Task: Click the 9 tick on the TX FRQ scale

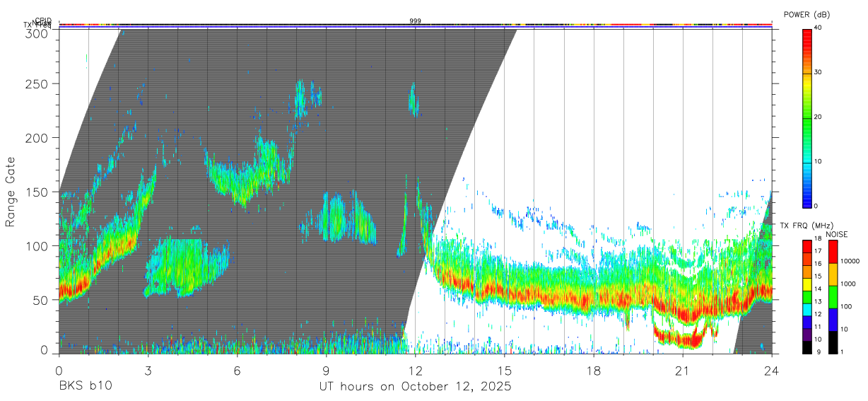Action: [x=819, y=352]
